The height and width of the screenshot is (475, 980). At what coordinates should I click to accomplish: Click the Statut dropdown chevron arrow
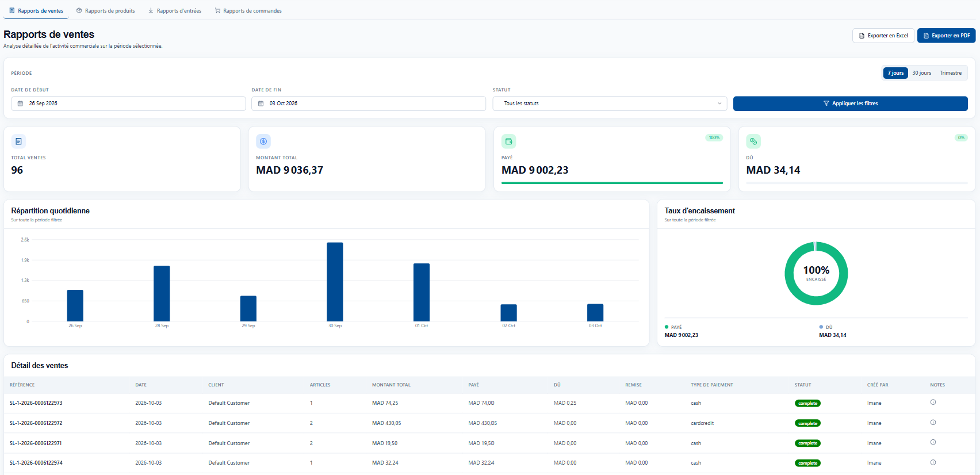(719, 104)
